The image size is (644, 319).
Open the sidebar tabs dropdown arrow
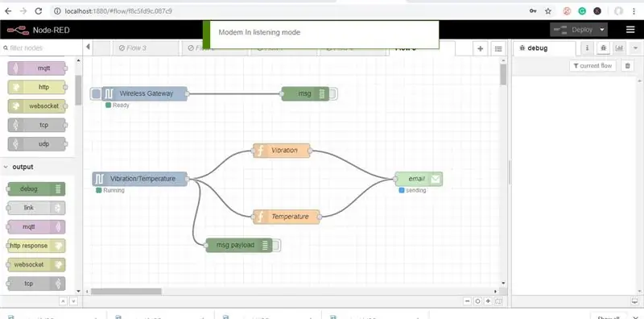(x=635, y=48)
